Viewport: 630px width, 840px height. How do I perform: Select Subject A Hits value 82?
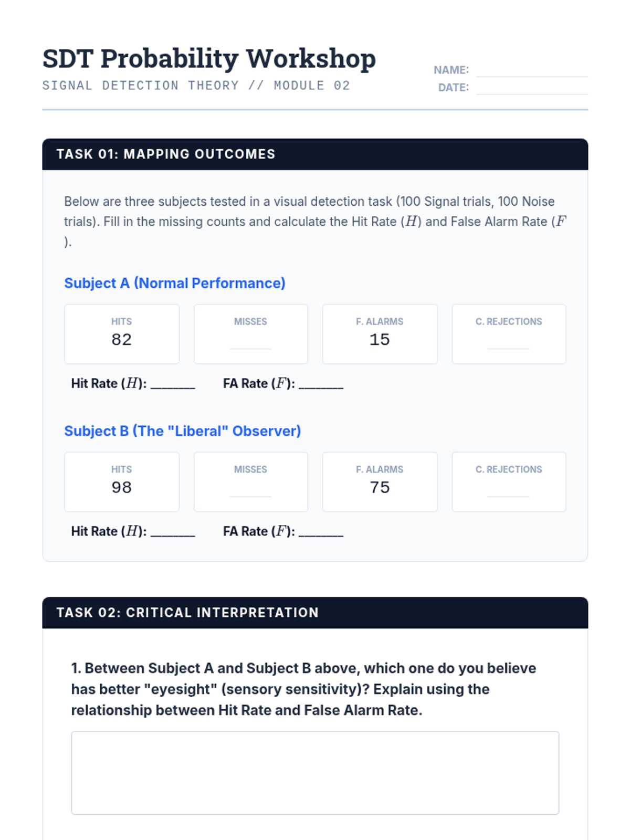[x=121, y=340]
